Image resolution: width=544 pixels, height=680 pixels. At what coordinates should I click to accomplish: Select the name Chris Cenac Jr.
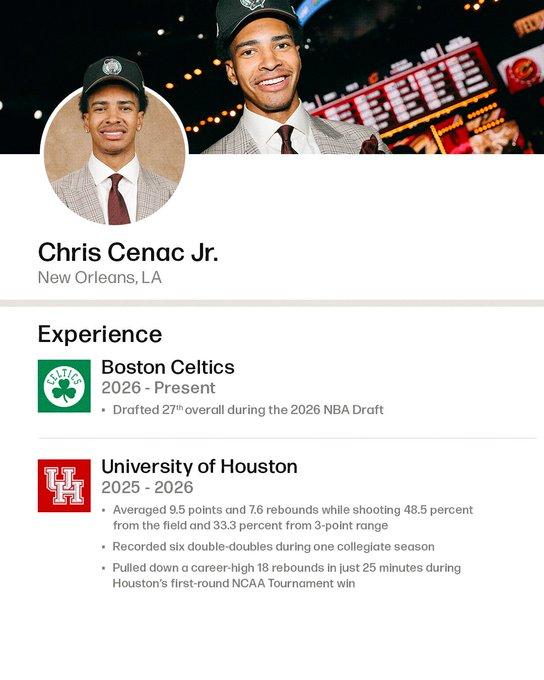(128, 252)
